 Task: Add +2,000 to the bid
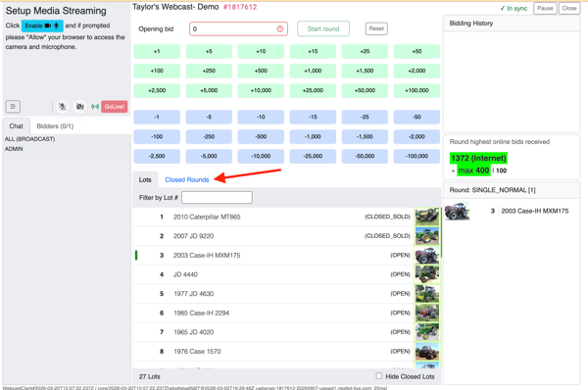point(416,71)
